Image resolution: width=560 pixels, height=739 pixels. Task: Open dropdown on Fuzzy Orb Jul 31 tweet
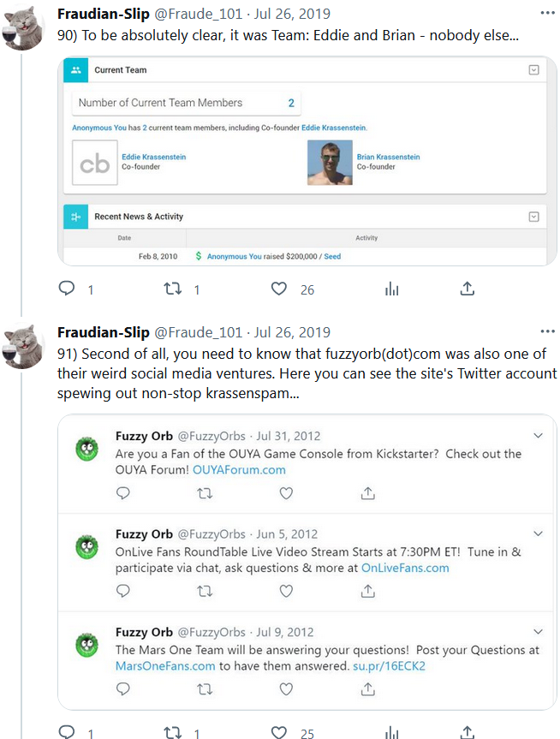(x=538, y=436)
